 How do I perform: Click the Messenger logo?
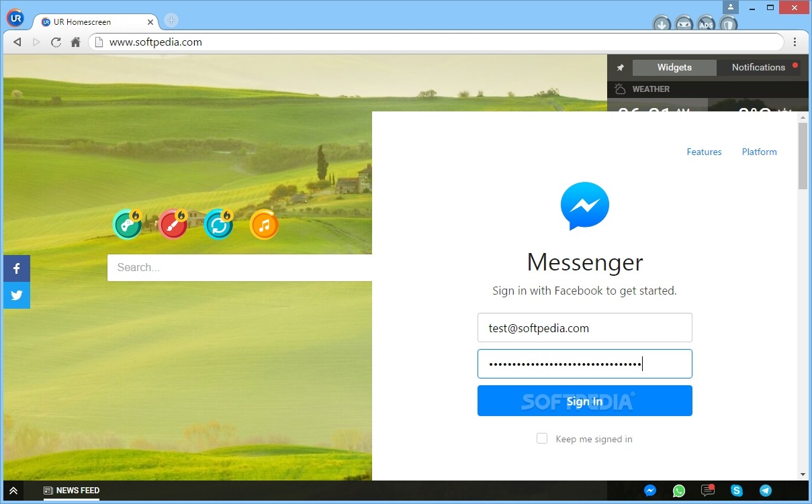pos(584,206)
